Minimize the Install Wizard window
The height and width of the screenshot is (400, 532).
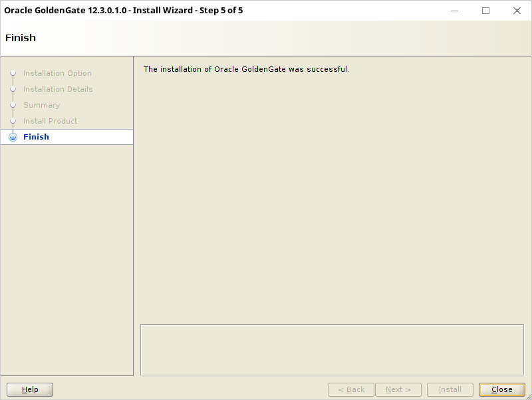[454, 11]
